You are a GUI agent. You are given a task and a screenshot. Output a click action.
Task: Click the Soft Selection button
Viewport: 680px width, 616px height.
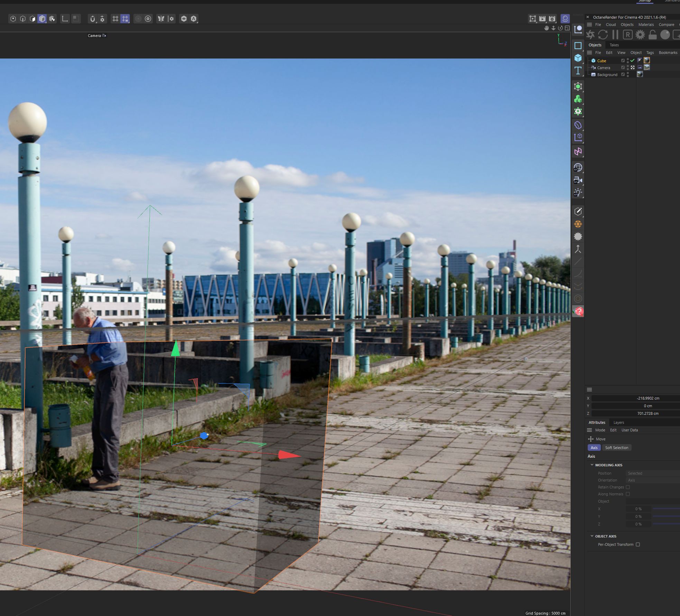tap(616, 448)
